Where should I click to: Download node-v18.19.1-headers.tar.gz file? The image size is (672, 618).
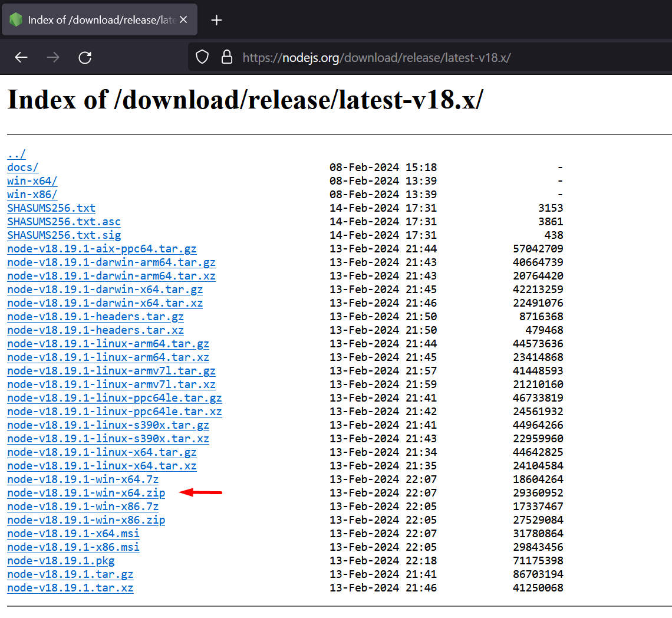(x=95, y=317)
